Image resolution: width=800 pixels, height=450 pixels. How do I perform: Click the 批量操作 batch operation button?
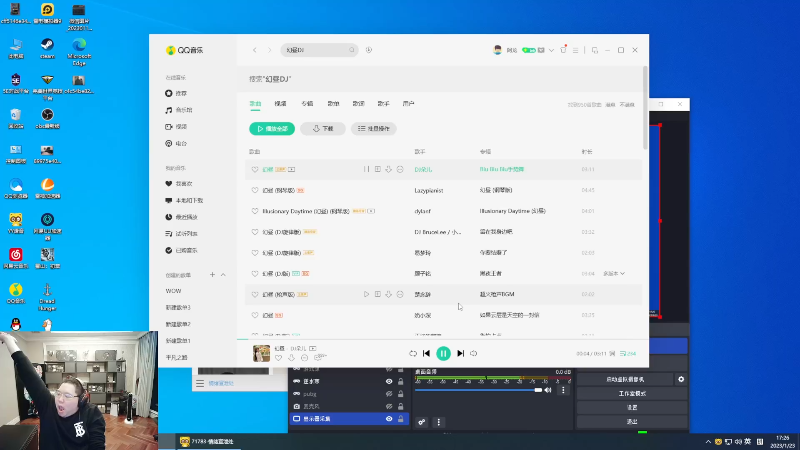pos(374,129)
